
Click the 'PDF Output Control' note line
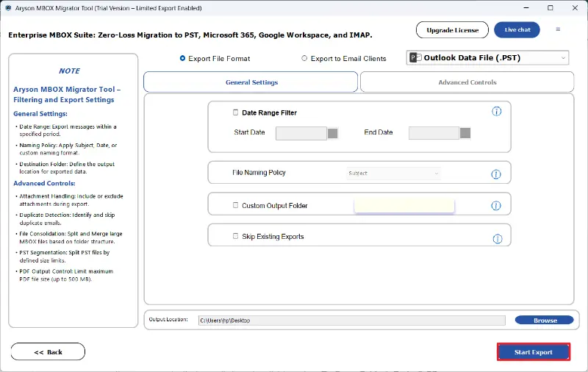tap(66, 275)
